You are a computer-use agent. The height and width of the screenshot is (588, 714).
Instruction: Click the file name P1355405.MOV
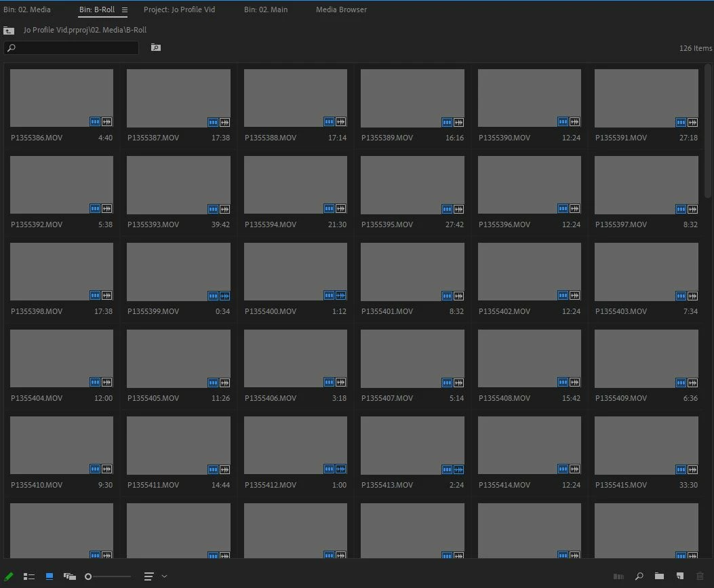point(153,398)
